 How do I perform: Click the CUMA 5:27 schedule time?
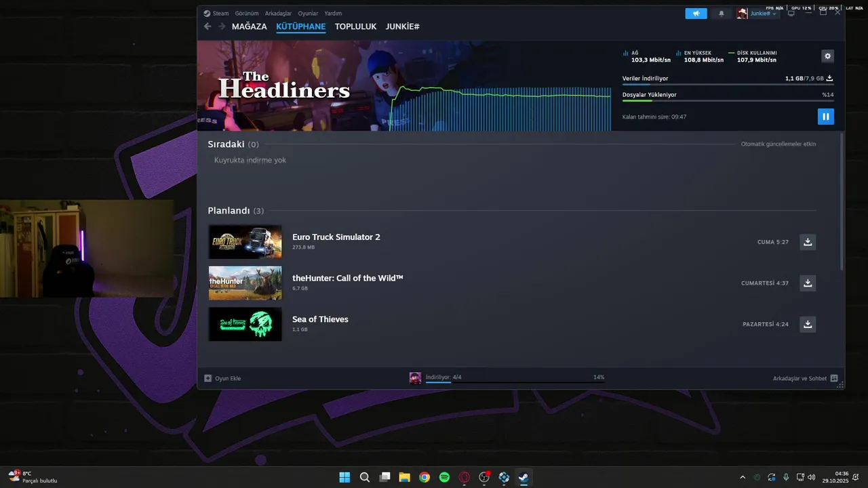tap(773, 242)
